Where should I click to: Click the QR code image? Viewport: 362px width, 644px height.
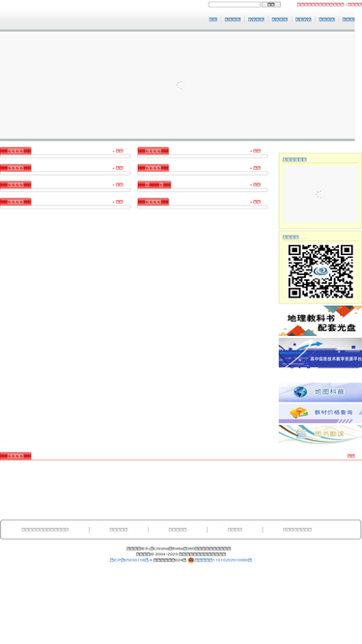point(320,271)
